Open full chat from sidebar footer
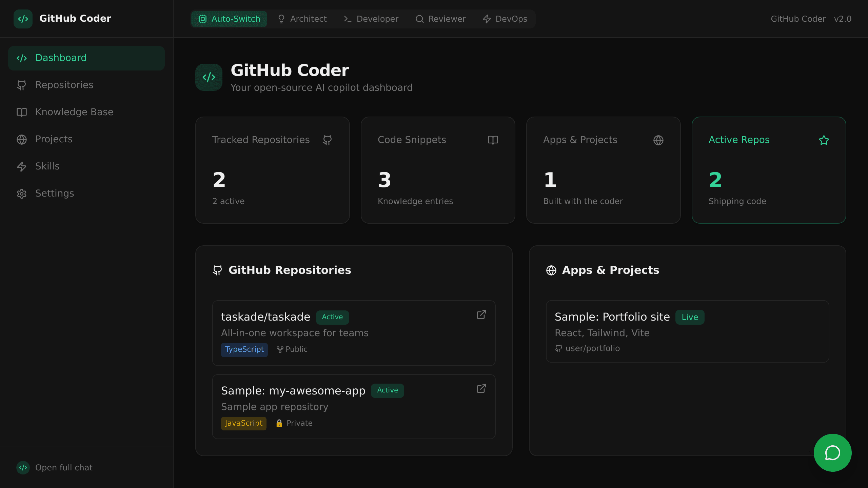The image size is (868, 488). (x=64, y=468)
